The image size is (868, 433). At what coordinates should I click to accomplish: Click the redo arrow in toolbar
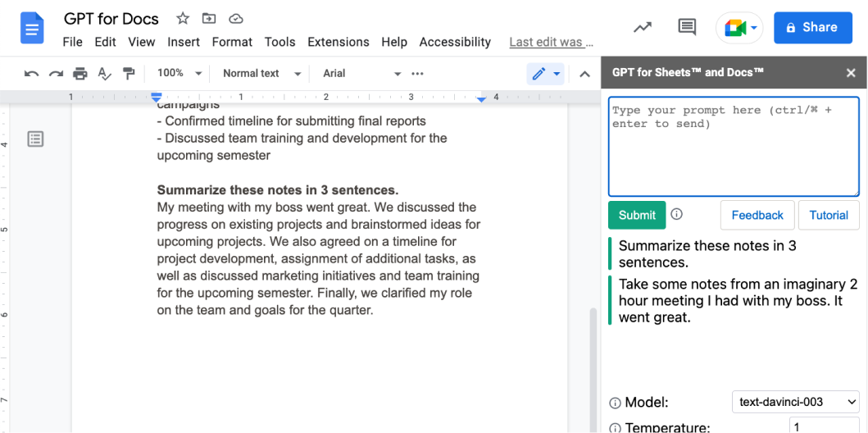click(x=56, y=74)
